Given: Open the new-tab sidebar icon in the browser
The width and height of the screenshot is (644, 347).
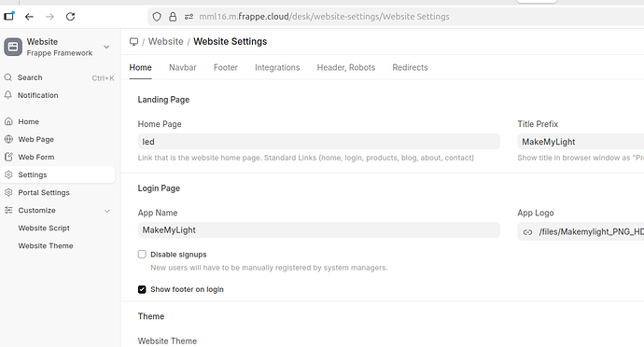Looking at the screenshot, I should pyautogui.click(x=9, y=16).
